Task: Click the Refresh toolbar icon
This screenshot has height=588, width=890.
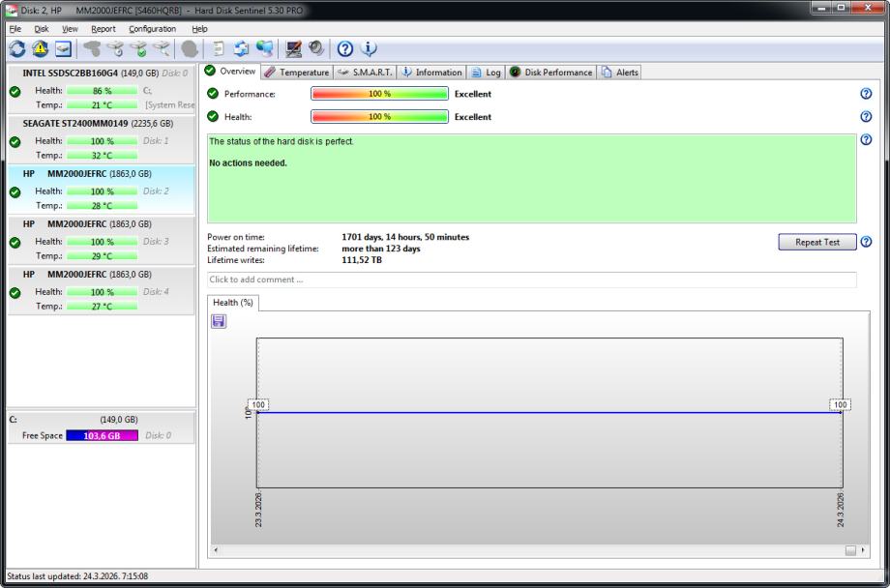Action: click(x=16, y=48)
